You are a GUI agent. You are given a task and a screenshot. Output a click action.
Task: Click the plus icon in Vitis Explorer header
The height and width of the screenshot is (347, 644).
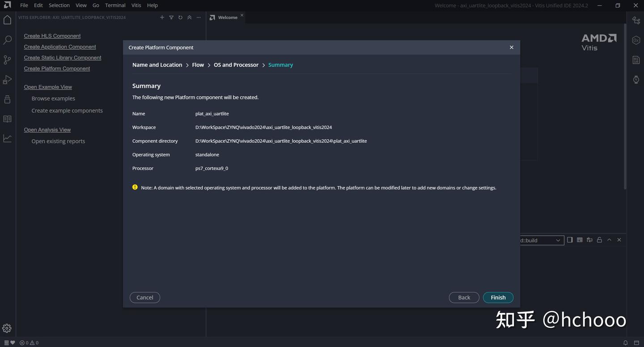[x=162, y=17]
